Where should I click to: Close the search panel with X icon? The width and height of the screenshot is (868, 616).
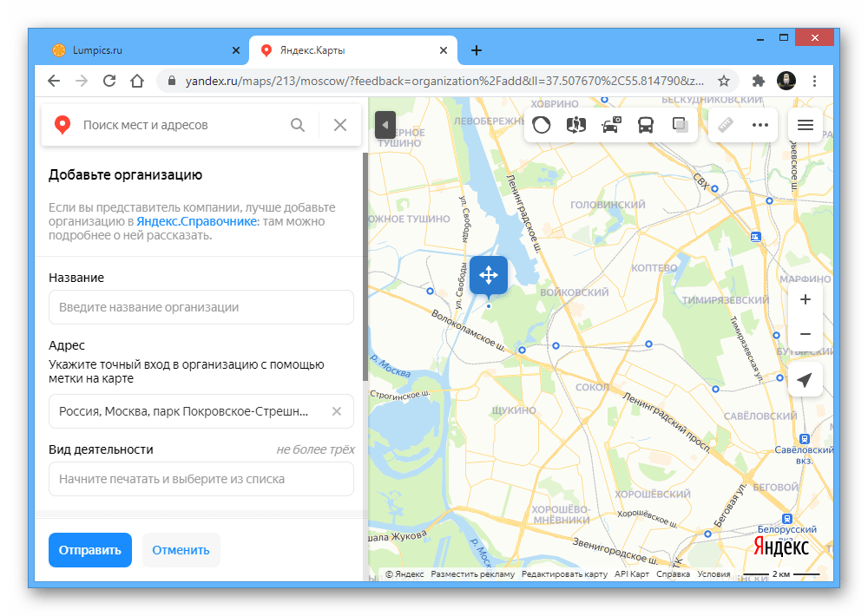tap(340, 125)
